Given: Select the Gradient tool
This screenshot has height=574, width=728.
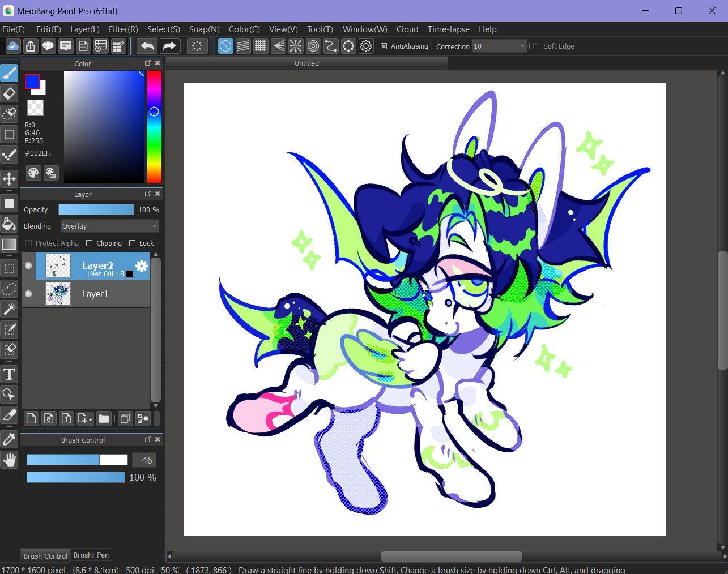Looking at the screenshot, I should tap(10, 244).
